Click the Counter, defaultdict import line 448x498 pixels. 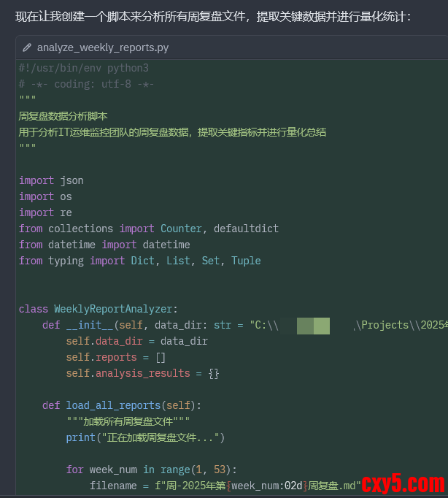pos(149,229)
